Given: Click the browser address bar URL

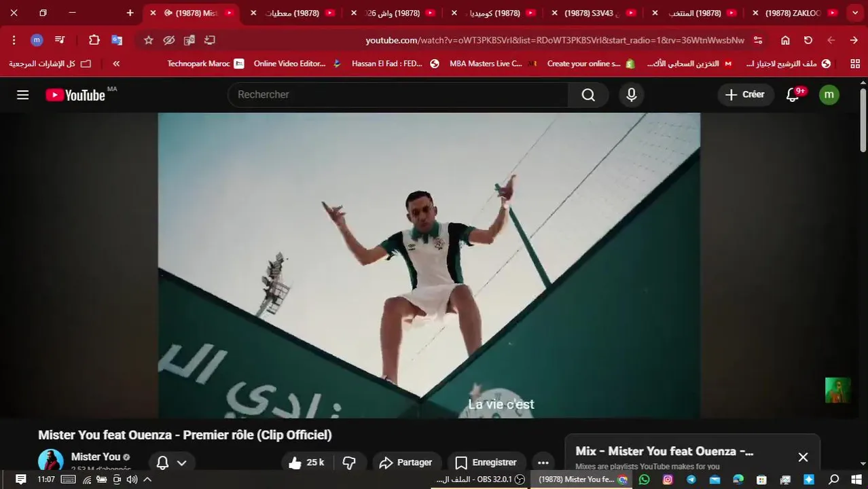Looking at the screenshot, I should (x=555, y=40).
